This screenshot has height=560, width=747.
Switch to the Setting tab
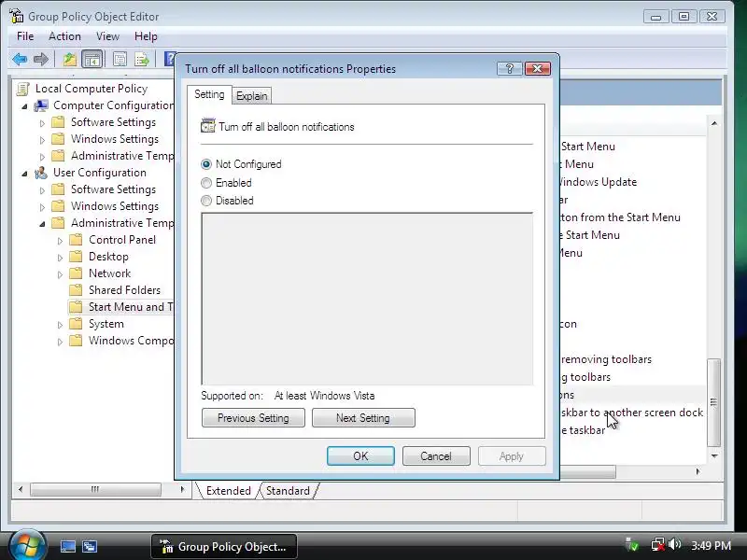click(x=209, y=95)
